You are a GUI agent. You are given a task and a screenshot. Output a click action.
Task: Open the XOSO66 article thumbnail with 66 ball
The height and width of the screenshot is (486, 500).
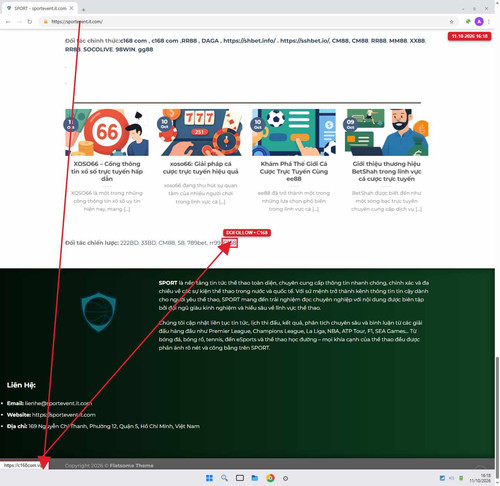click(x=107, y=132)
